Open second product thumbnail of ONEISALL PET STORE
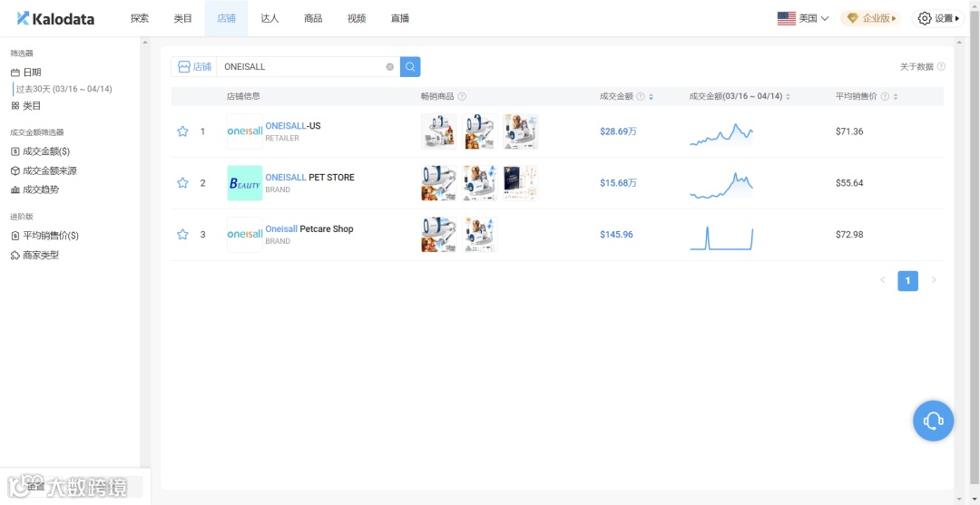 click(479, 183)
